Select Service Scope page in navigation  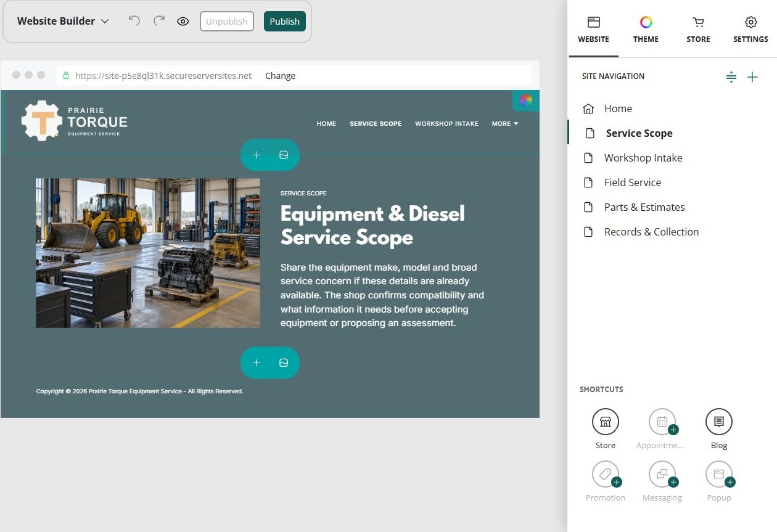point(639,133)
